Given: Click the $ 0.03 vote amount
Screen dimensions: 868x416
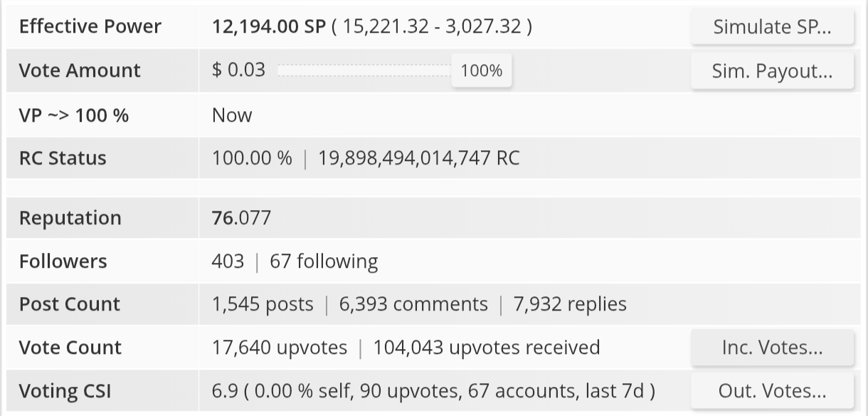Looking at the screenshot, I should click(x=238, y=70).
